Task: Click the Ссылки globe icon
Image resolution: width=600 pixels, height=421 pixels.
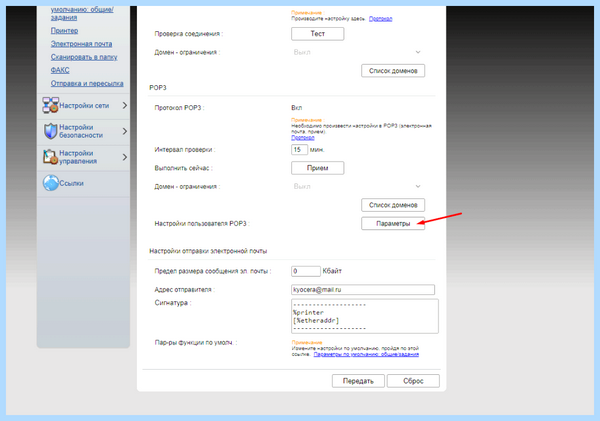Action: [51, 183]
